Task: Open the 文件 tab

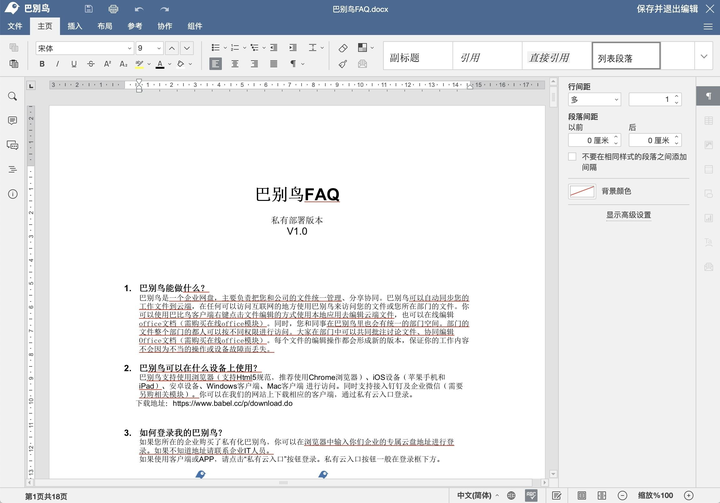Action: point(15,26)
